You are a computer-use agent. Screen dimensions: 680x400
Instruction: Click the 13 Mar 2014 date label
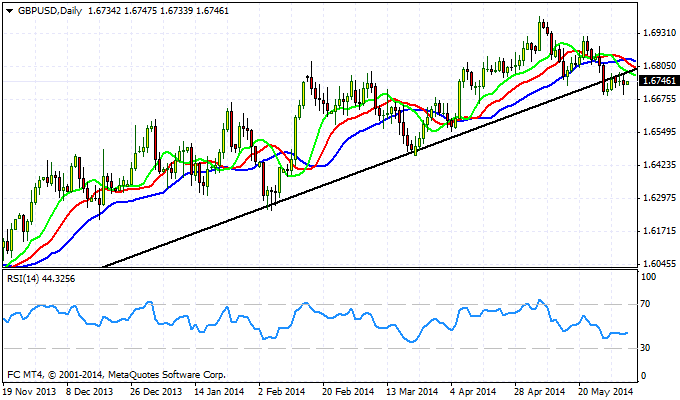412,391
